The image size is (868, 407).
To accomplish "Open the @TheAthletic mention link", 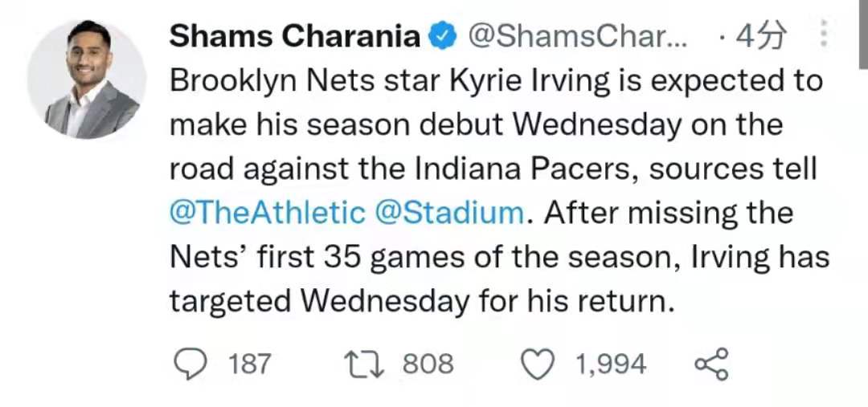I will (x=267, y=213).
